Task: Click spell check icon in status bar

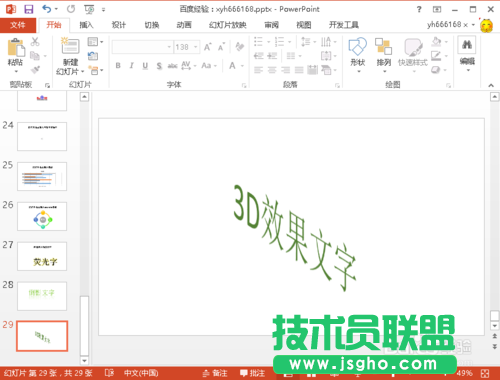Action: pos(109,373)
